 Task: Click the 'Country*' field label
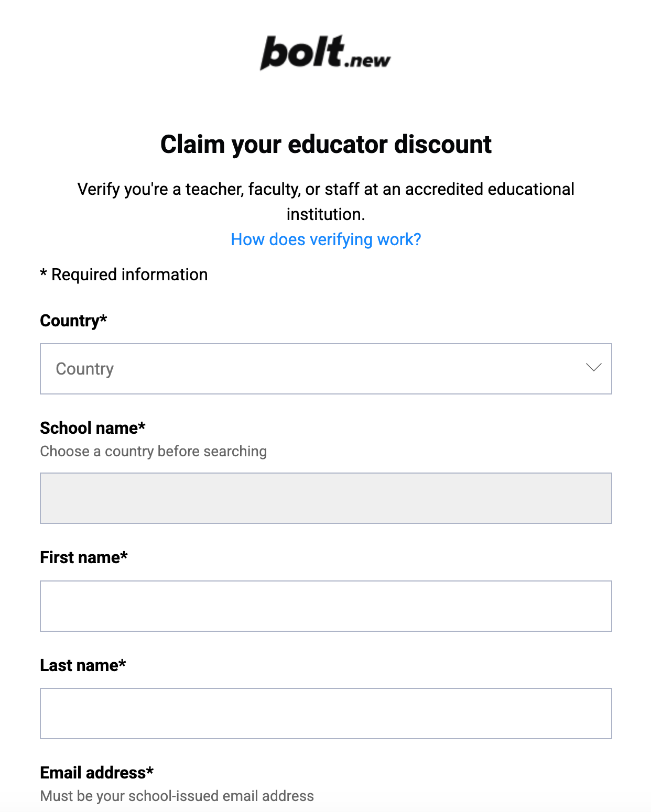coord(73,321)
